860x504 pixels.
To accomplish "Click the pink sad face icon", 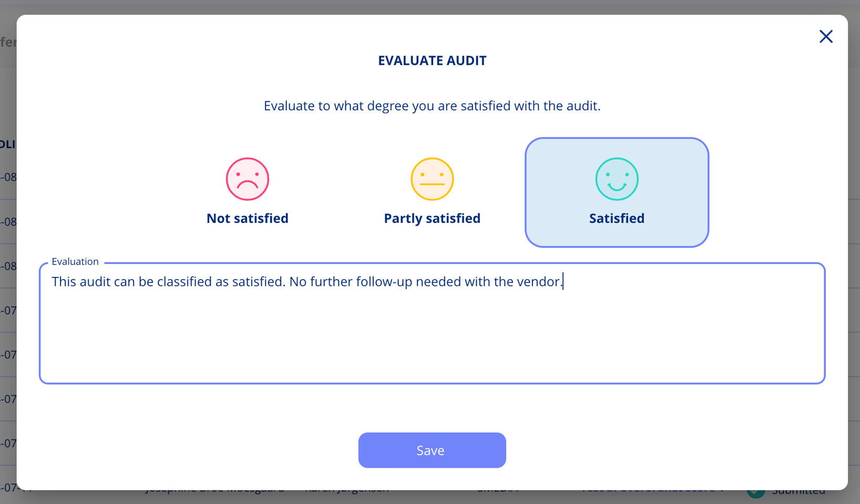I will (248, 179).
